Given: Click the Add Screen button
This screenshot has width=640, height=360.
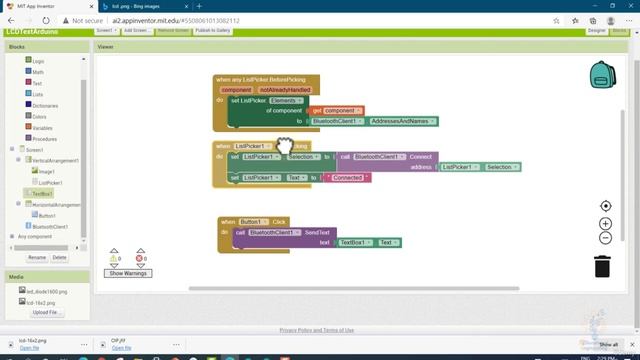Looking at the screenshot, I should click(137, 31).
